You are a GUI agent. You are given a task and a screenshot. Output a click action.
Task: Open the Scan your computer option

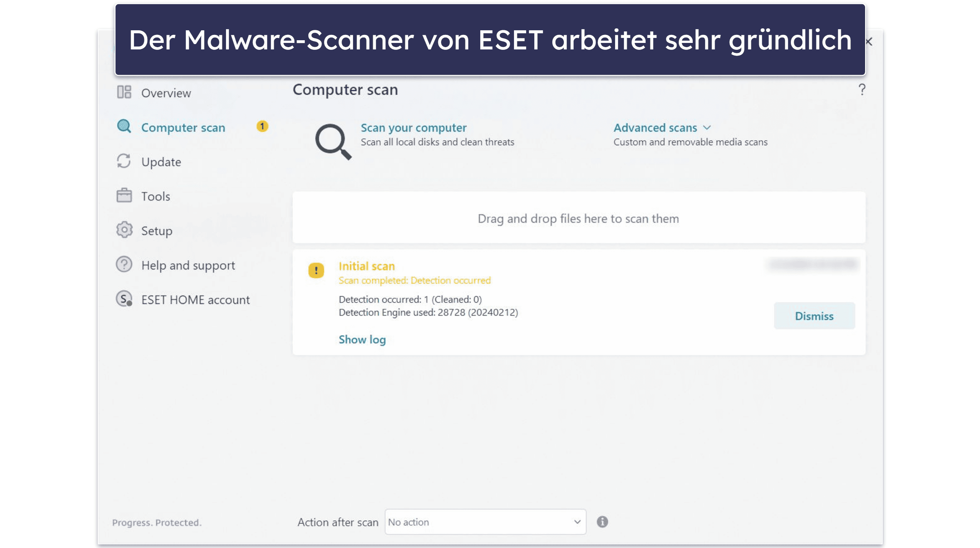(x=414, y=127)
